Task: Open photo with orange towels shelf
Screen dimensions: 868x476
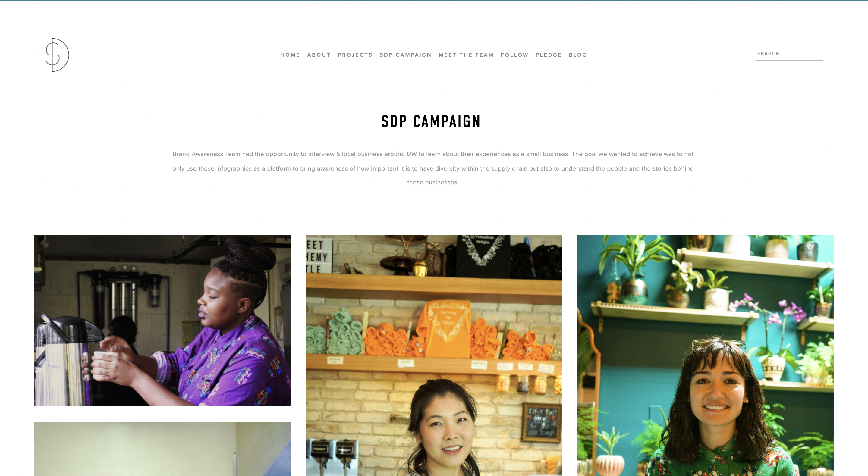Action: click(x=434, y=355)
